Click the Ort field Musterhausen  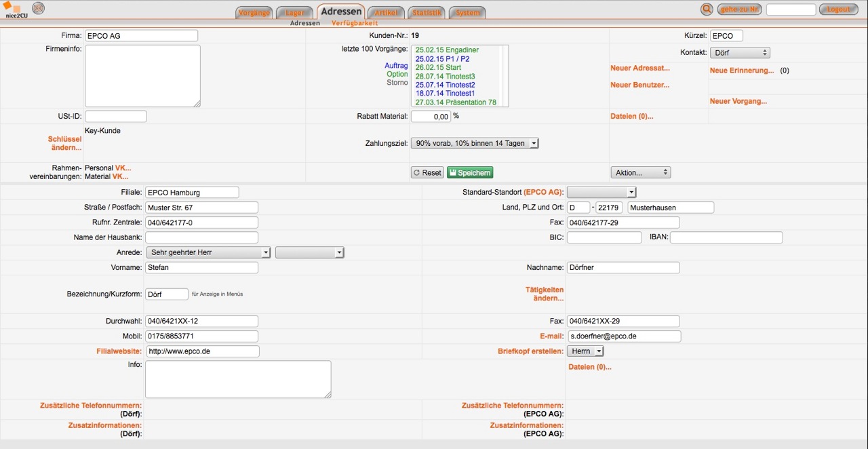coord(671,208)
